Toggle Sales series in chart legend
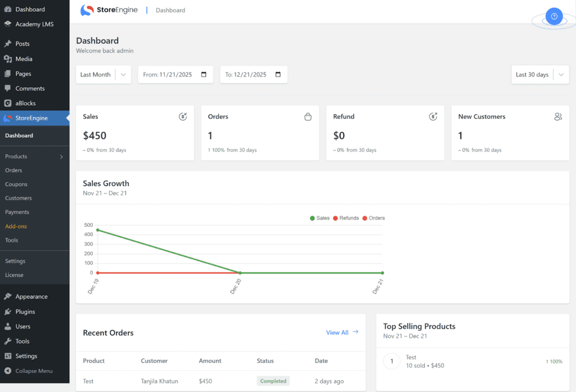 [319, 218]
